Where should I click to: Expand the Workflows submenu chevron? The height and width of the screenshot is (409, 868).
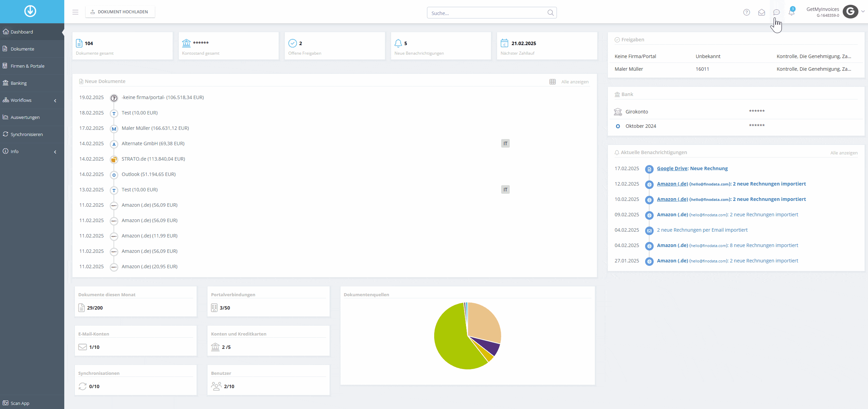[x=55, y=100]
